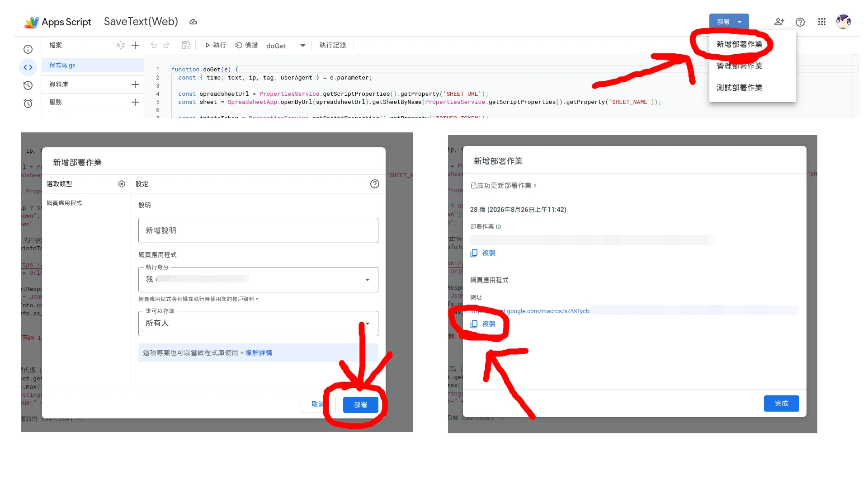Expand the 部署 deploy dropdown button
Viewport: 868px width, 488px height.
[x=729, y=22]
